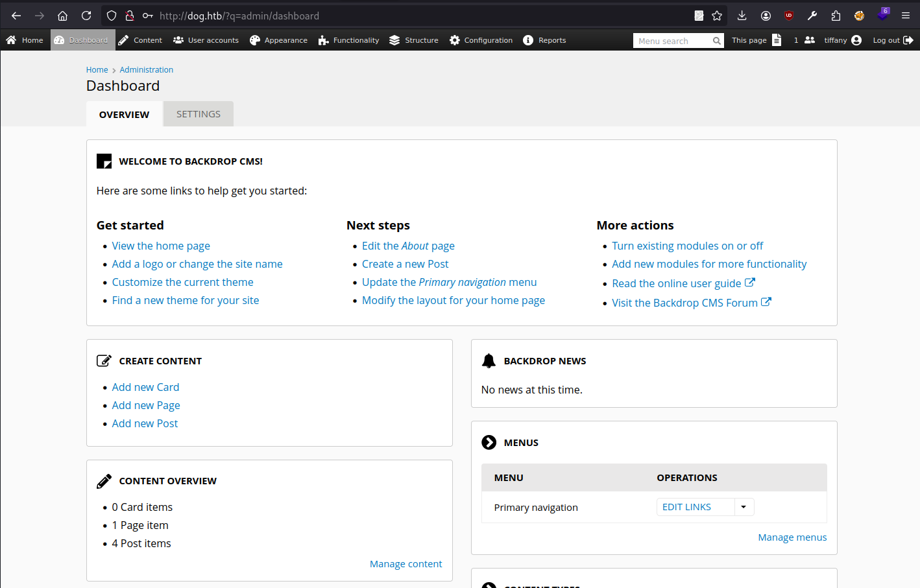
Task: Open the Structure menu
Action: coord(414,40)
